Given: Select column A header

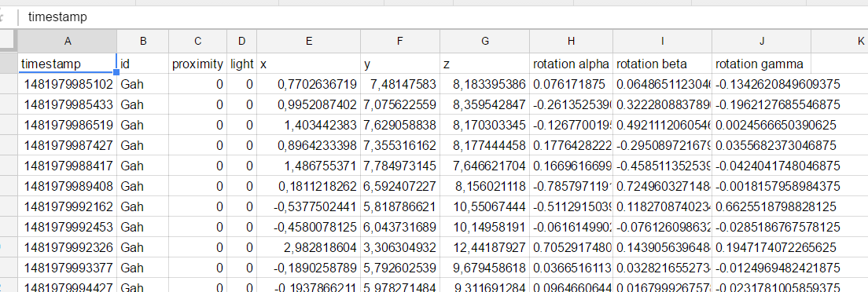Looking at the screenshot, I should coord(68,41).
